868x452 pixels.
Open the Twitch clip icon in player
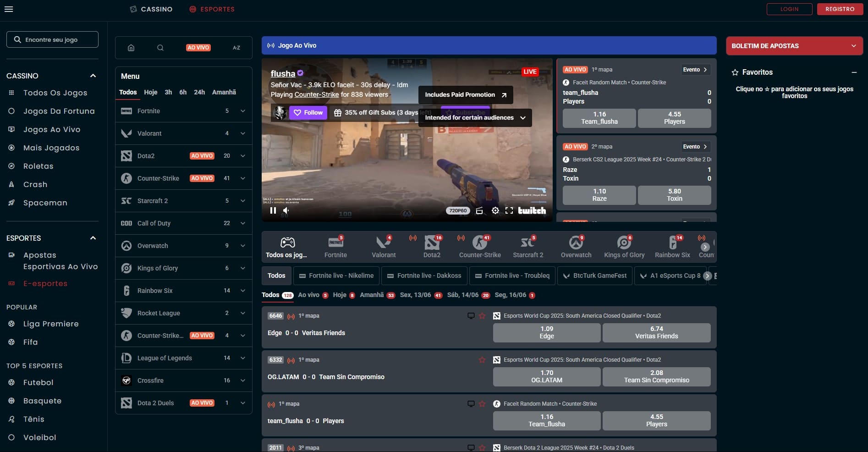click(x=479, y=210)
